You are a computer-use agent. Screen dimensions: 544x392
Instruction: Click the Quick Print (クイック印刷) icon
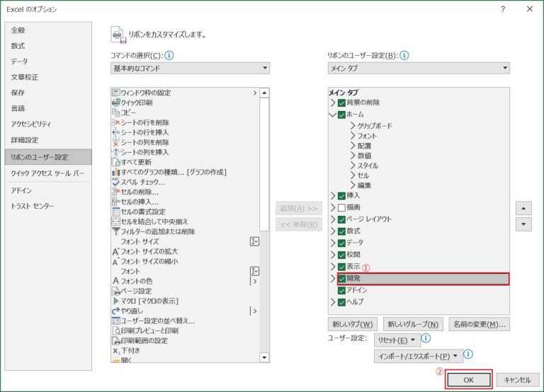tap(115, 103)
